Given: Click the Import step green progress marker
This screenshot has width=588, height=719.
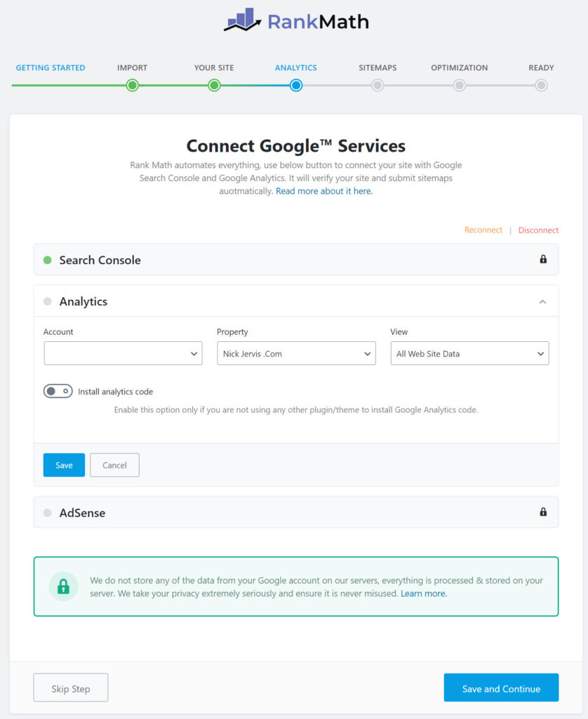Looking at the screenshot, I should 133,85.
